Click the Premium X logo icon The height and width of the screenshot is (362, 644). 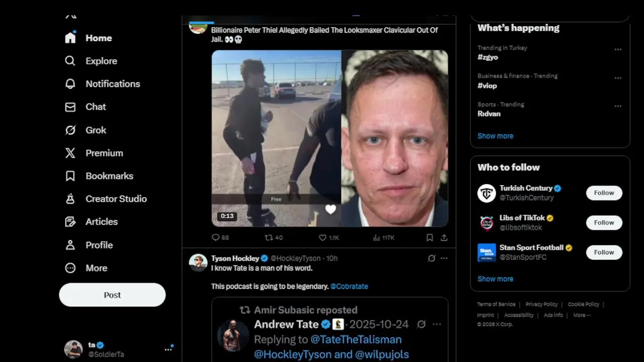coord(70,153)
